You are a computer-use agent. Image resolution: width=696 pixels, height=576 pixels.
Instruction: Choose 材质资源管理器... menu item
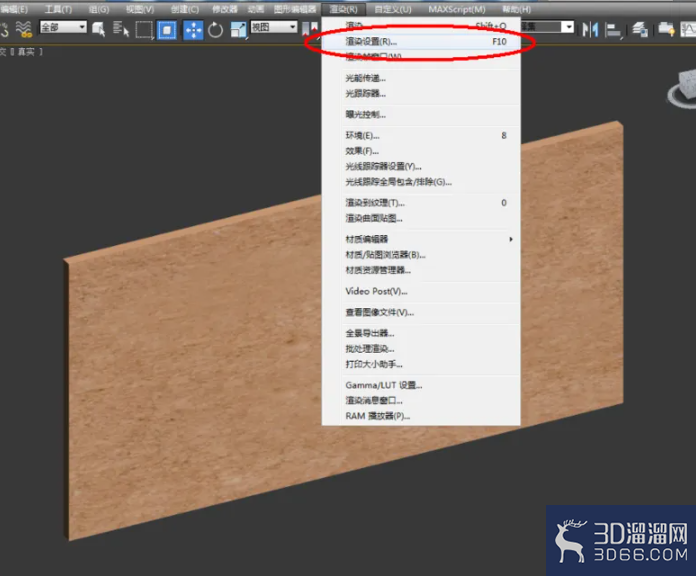pyautogui.click(x=421, y=270)
